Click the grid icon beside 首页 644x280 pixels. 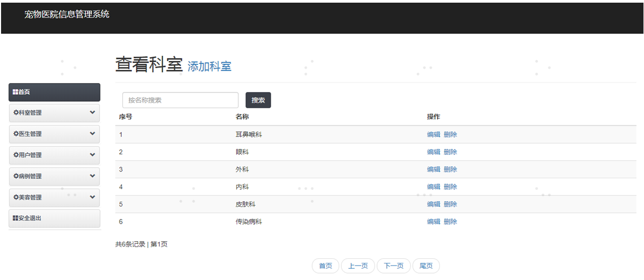15,92
